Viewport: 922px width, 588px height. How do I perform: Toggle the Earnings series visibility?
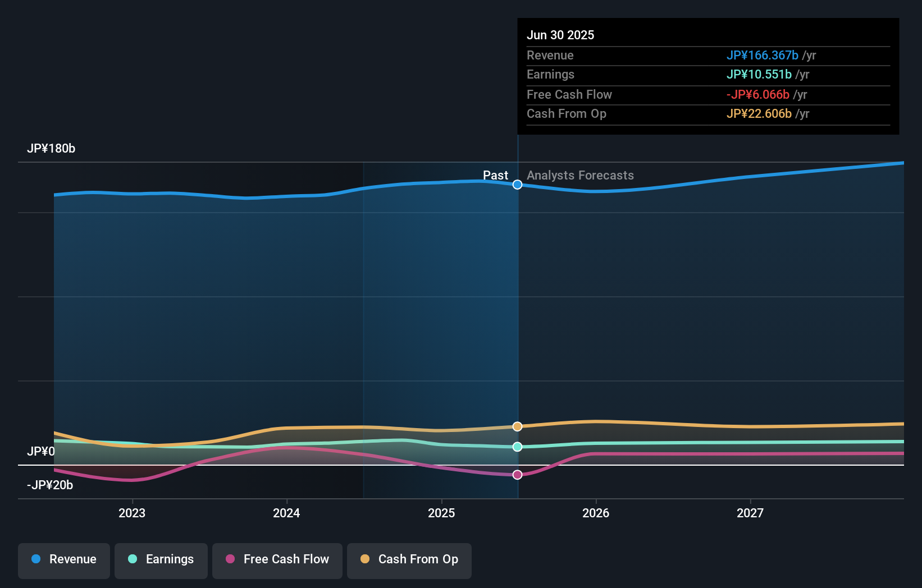pos(161,559)
